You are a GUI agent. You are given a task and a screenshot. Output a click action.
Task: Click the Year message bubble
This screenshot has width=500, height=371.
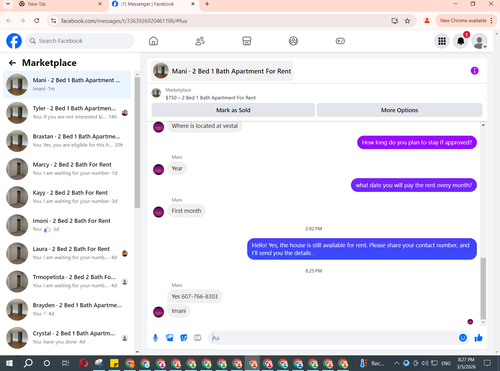click(x=177, y=168)
